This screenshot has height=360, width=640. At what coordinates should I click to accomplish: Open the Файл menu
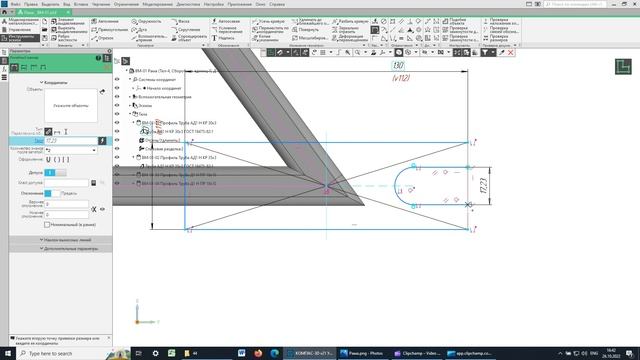(16, 4)
